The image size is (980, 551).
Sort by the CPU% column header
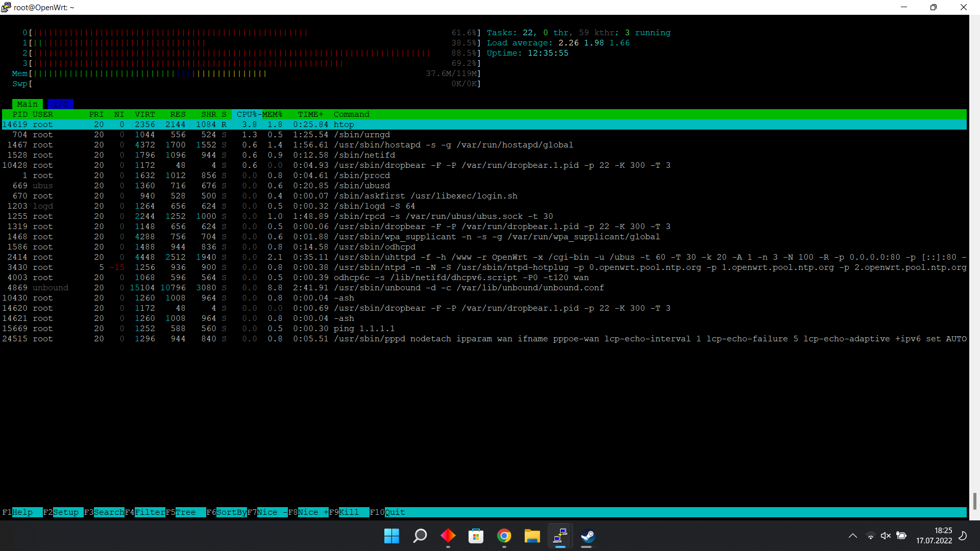coord(247,114)
